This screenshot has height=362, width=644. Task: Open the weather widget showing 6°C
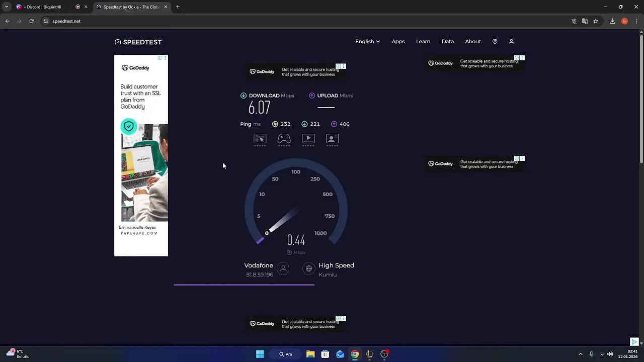click(x=17, y=354)
